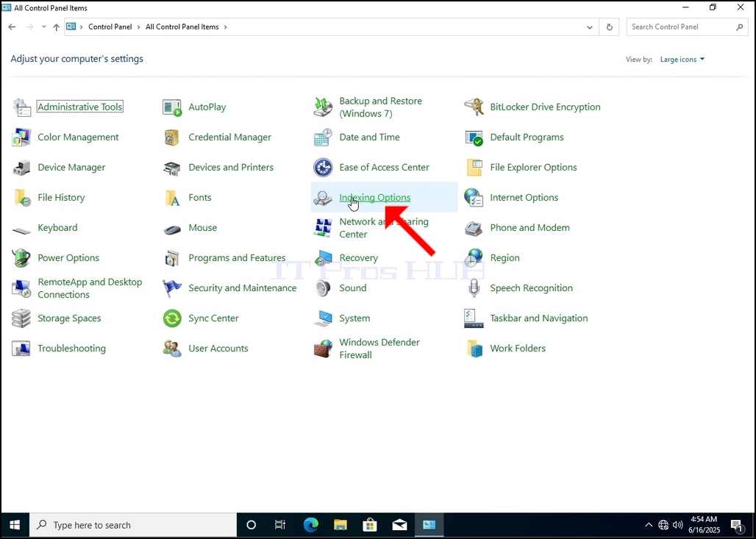Open the Sound link
This screenshot has width=756, height=539.
(x=352, y=288)
